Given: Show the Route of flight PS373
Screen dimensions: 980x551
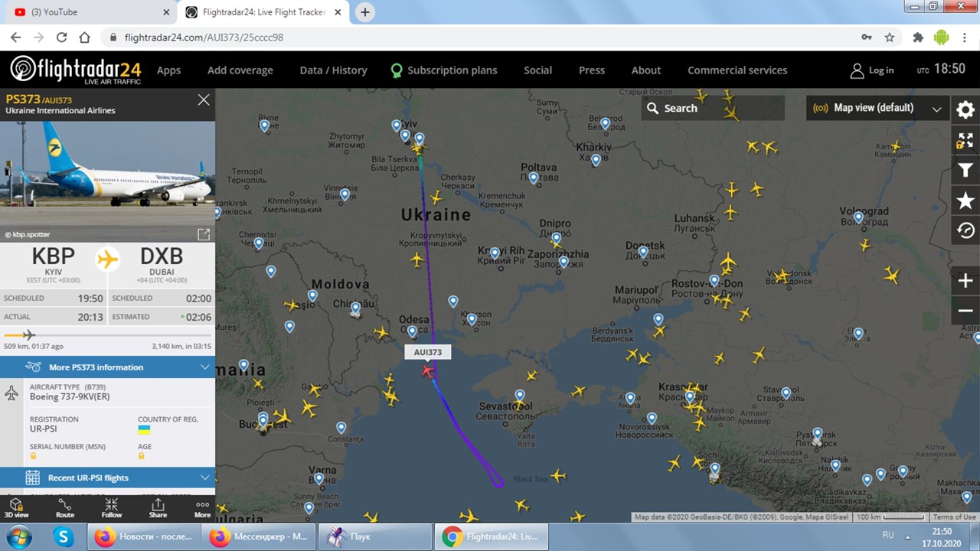Looking at the screenshot, I should point(65,508).
